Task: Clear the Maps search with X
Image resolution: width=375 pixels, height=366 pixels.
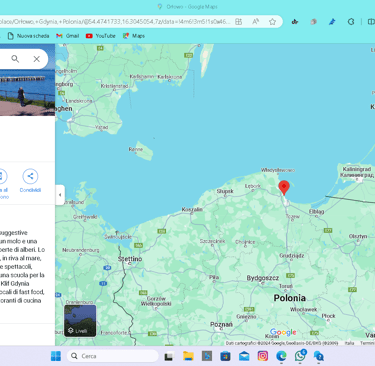Action: [x=37, y=59]
